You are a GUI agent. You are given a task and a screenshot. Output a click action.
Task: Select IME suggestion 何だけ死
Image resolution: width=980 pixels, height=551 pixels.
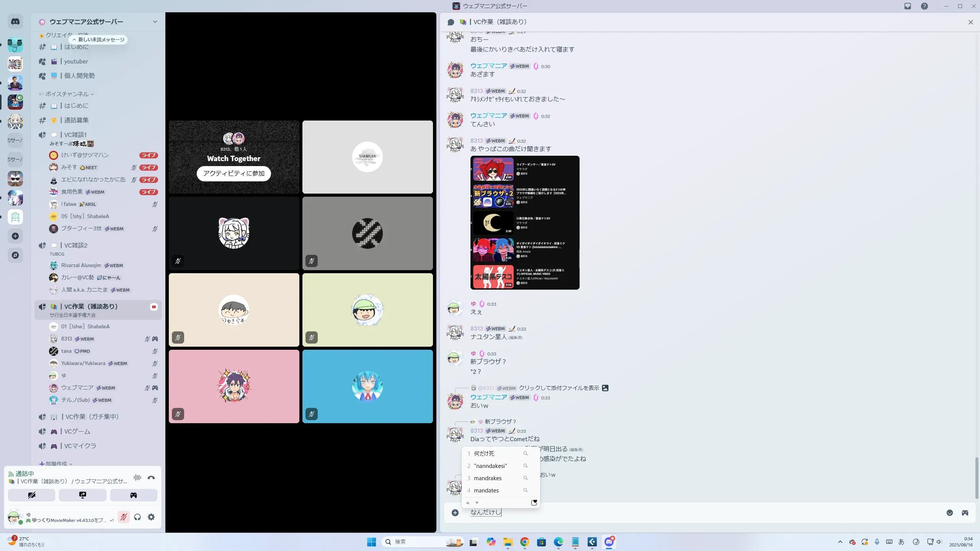484,454
